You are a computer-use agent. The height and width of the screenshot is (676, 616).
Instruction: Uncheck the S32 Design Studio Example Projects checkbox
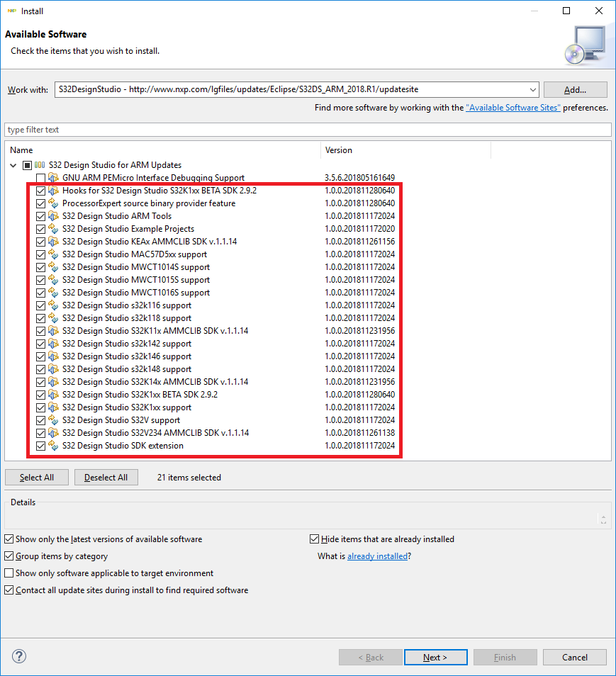(40, 229)
